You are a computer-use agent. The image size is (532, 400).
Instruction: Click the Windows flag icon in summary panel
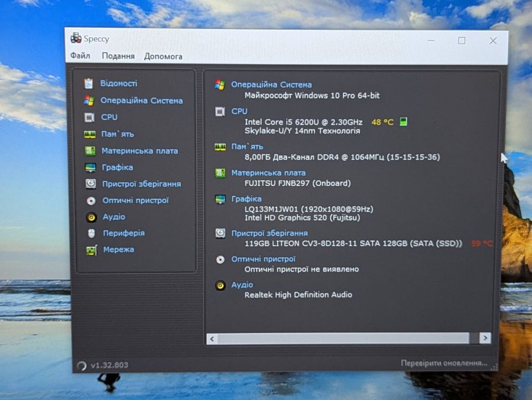[x=219, y=85]
